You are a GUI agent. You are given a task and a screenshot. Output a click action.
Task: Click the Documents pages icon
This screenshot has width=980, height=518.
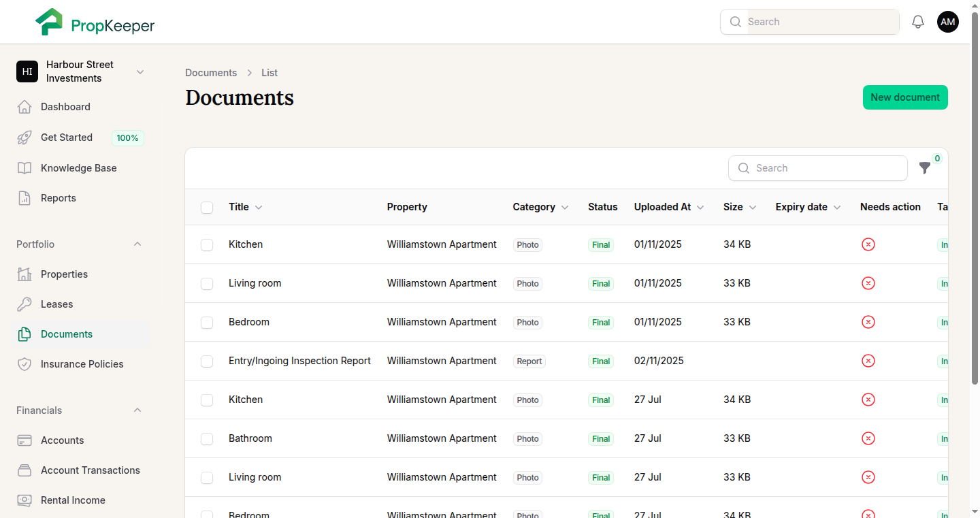pyautogui.click(x=24, y=334)
